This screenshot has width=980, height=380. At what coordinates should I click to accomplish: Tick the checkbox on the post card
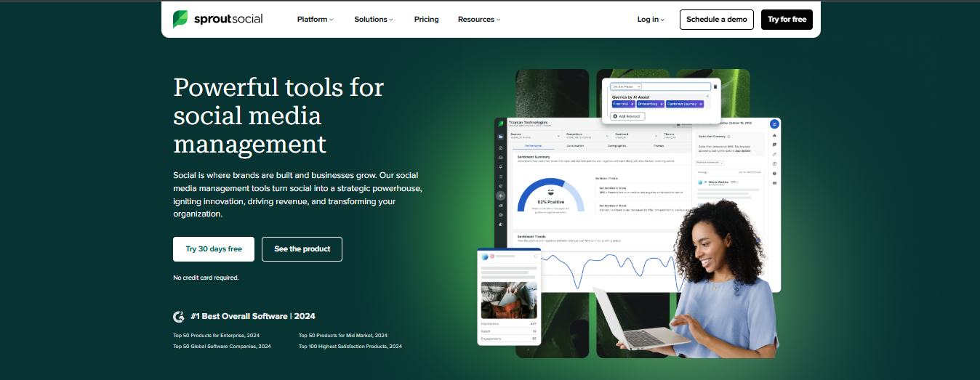(536, 256)
